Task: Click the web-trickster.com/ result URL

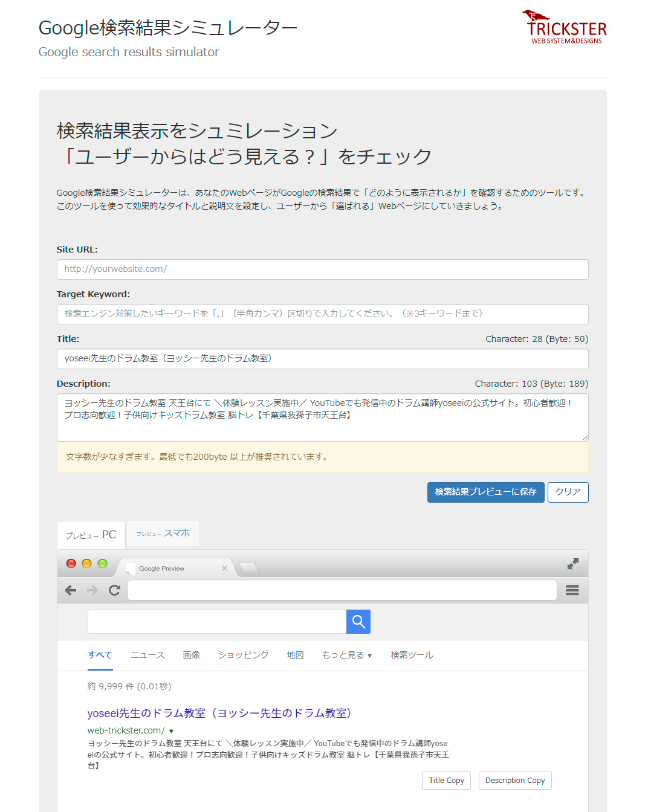Action: 126,730
